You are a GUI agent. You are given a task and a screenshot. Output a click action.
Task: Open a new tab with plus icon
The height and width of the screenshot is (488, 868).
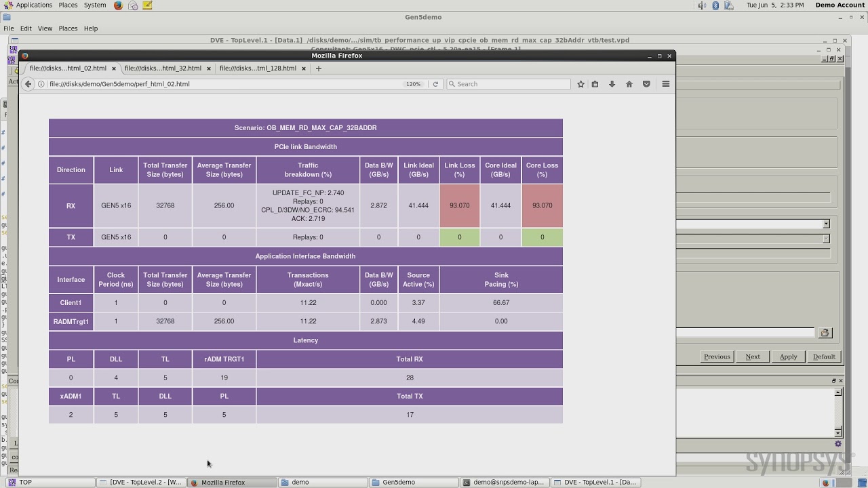tap(319, 68)
